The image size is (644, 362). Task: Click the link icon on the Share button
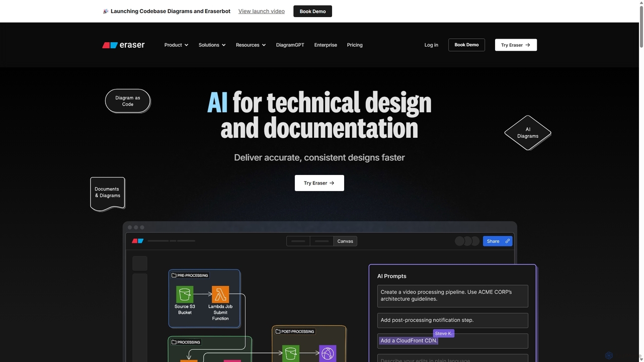pos(507,241)
